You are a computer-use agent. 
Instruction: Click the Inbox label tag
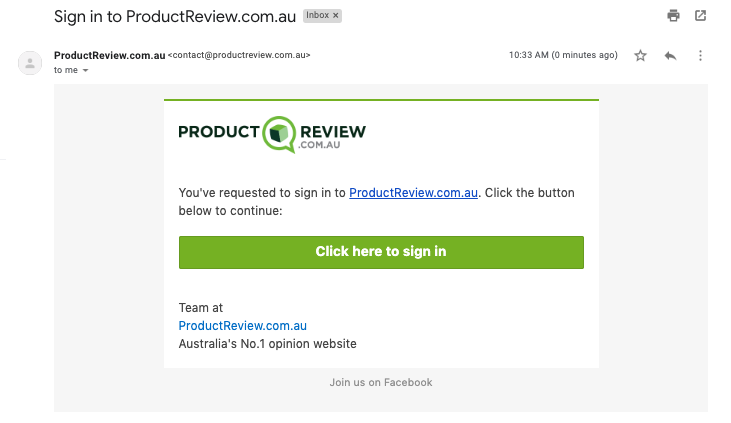pos(317,15)
